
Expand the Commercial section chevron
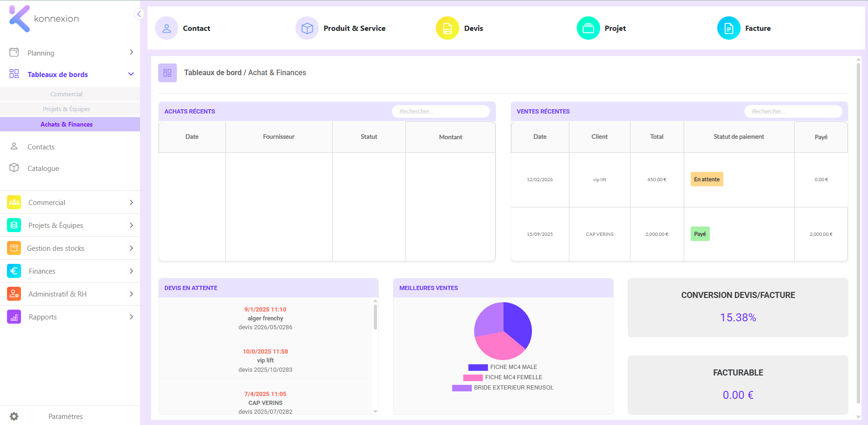coord(131,202)
